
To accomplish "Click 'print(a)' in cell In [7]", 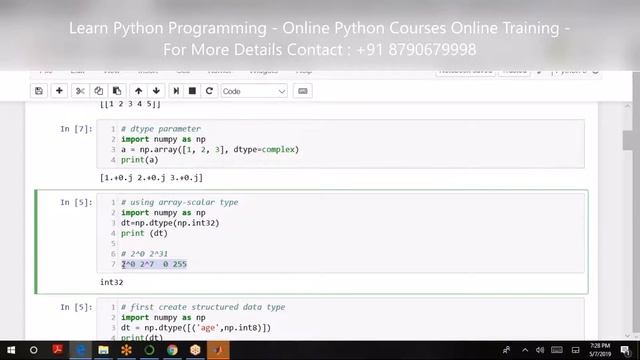I will click(x=140, y=160).
